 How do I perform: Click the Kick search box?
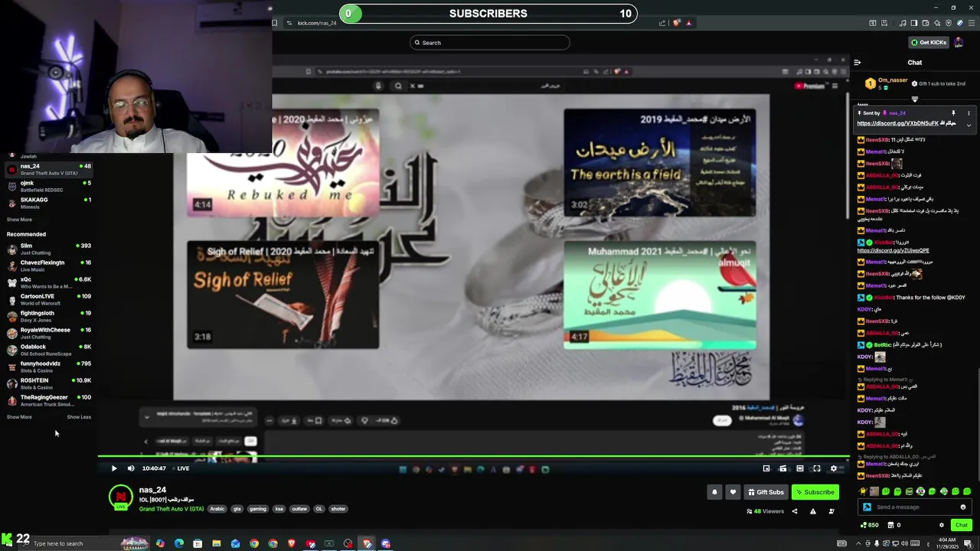tap(490, 42)
